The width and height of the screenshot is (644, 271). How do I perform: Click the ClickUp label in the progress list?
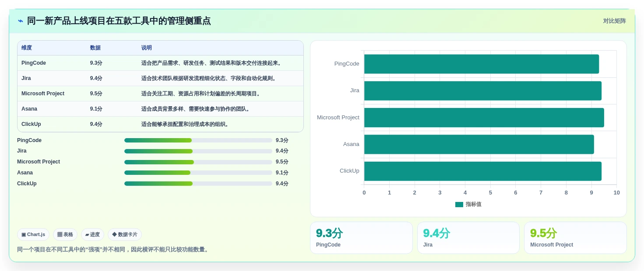tap(27, 184)
